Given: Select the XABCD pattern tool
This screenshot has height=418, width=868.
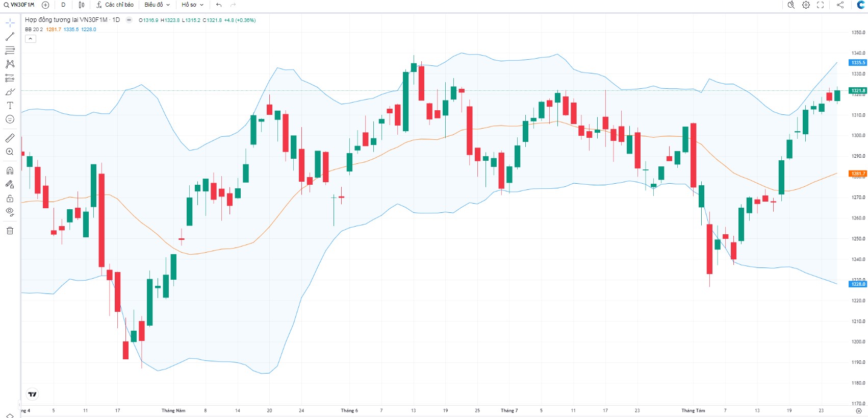Looking at the screenshot, I should [10, 64].
